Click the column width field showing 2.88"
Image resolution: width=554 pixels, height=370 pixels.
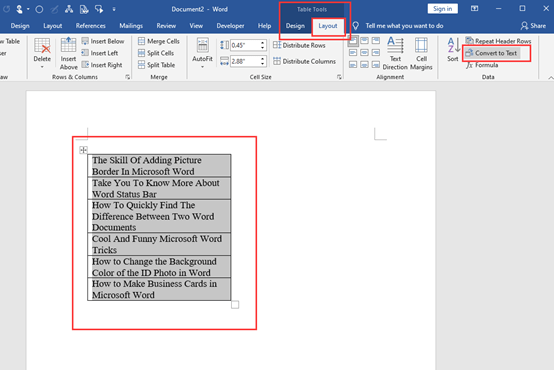[x=245, y=61]
